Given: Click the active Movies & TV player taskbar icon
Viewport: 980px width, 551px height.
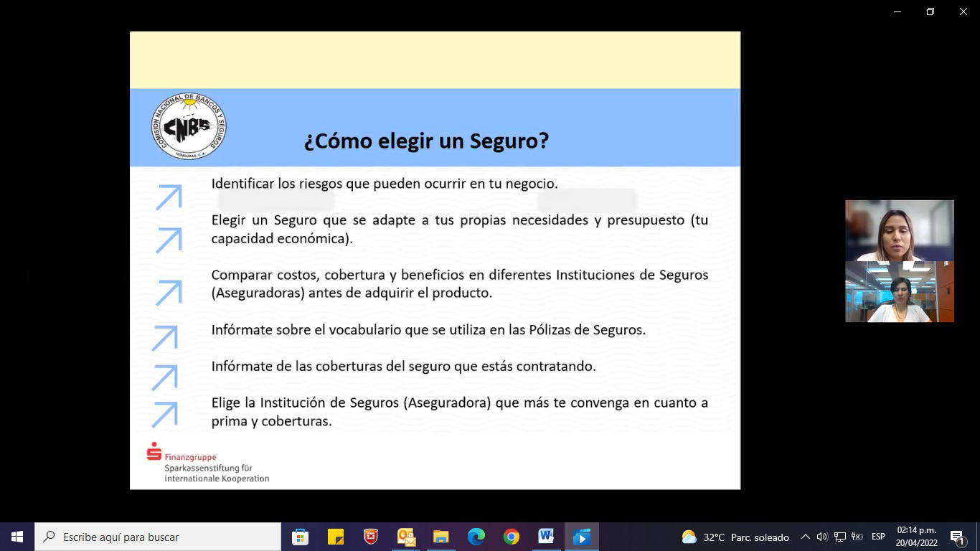Looking at the screenshot, I should pyautogui.click(x=582, y=537).
